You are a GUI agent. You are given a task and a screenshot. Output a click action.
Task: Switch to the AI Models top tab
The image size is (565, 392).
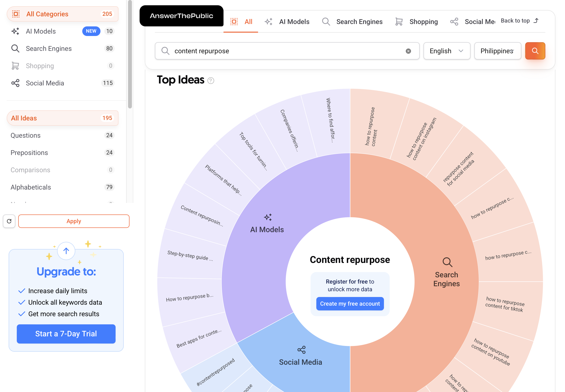coord(287,22)
